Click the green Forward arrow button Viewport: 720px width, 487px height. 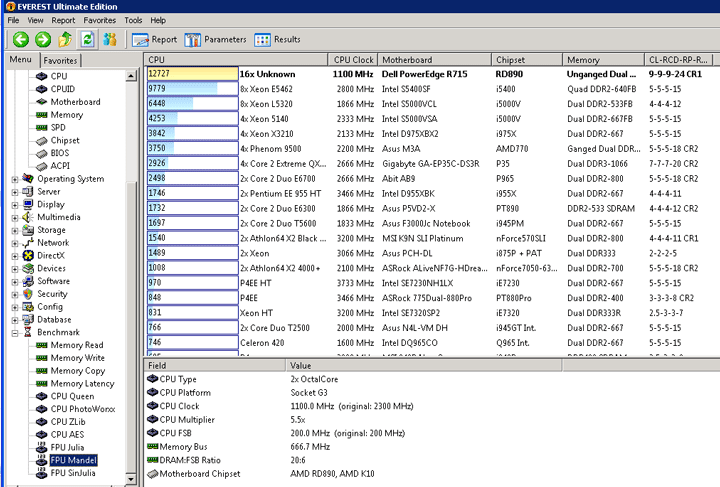(x=43, y=39)
